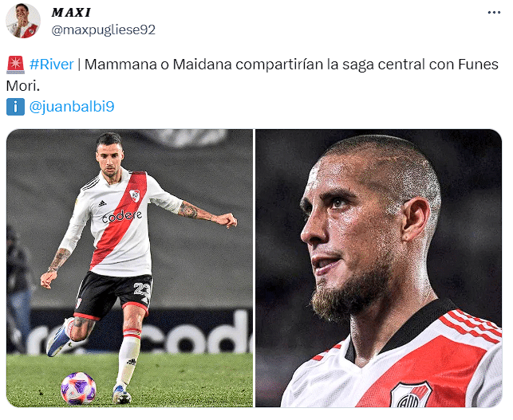Open right close-up photo of bearded player
513x420 pixels.
tap(378, 268)
